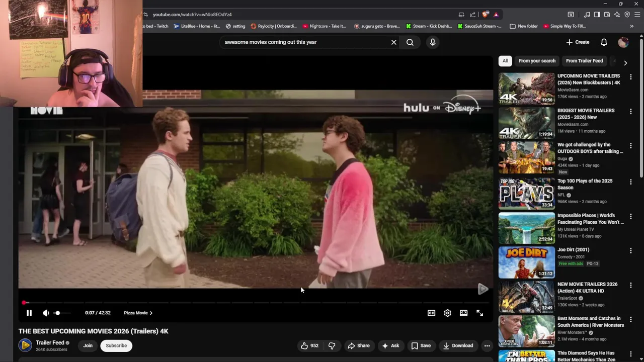644x362 pixels.
Task: Click the share page icon in address bar
Action: pos(472,15)
